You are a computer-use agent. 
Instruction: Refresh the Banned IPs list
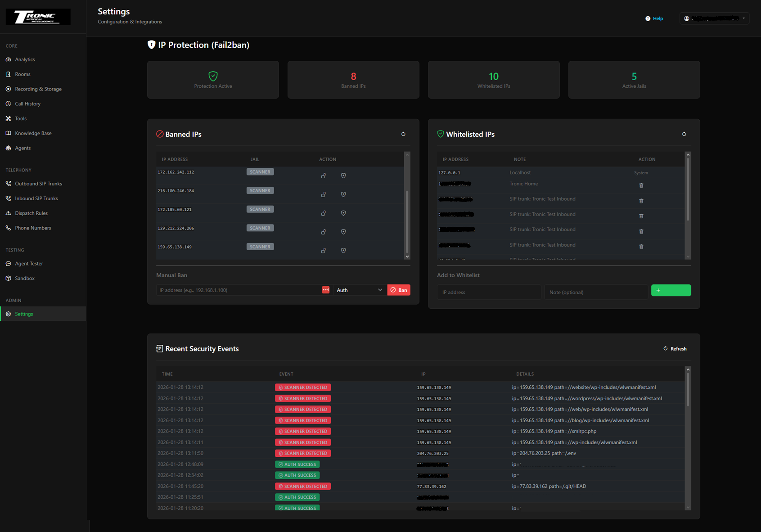(x=403, y=134)
